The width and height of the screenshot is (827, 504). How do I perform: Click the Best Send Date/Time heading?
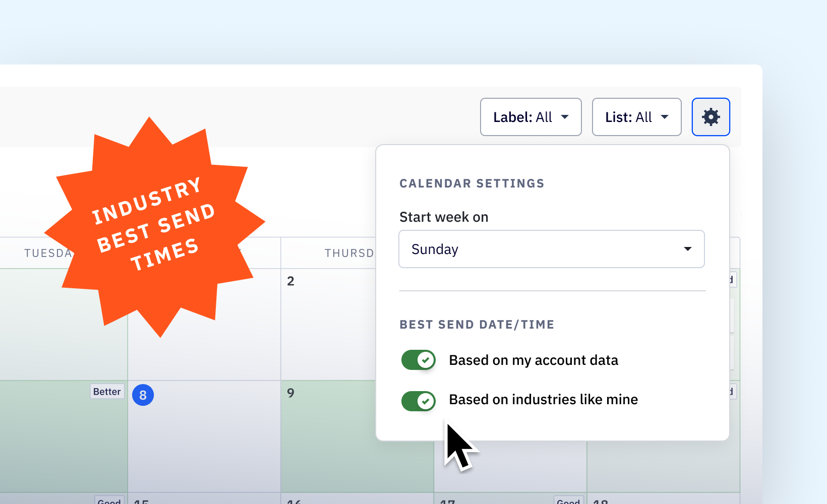coord(477,325)
